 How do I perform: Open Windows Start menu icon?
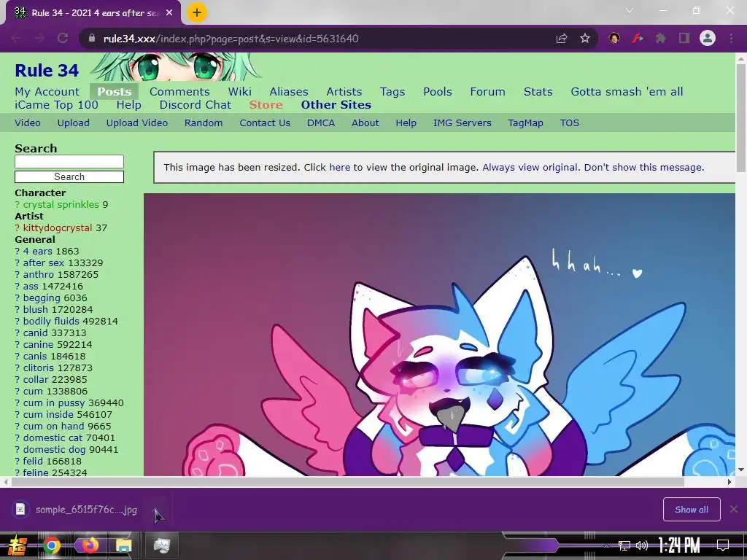pos(17,545)
